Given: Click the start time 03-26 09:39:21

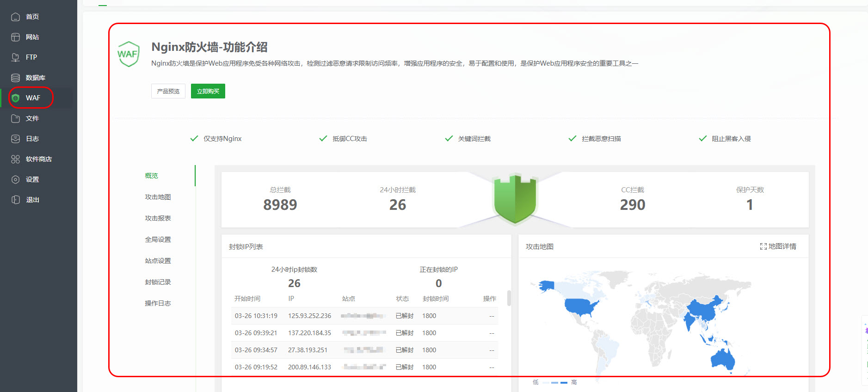Looking at the screenshot, I should click(256, 333).
